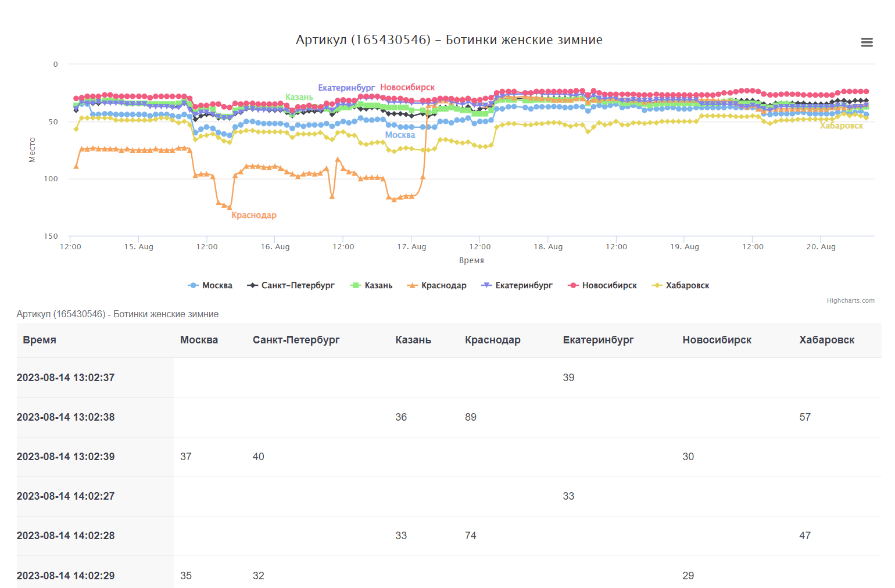Click the Время column header
Image resolution: width=895 pixels, height=588 pixels.
40,340
